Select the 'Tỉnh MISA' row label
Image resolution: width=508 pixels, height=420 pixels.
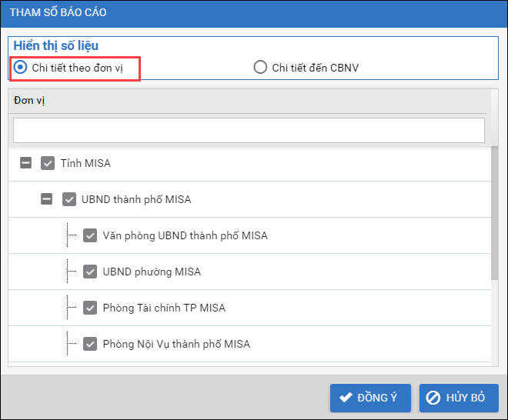[85, 163]
